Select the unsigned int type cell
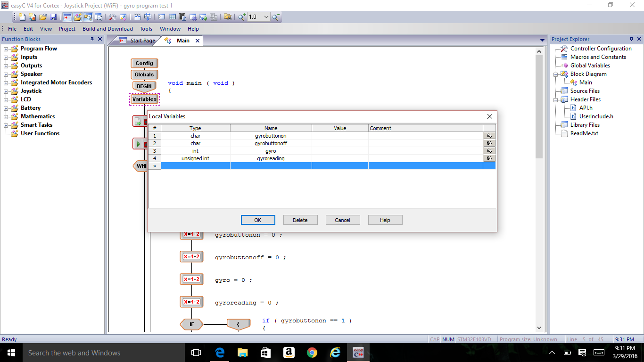Image resolution: width=644 pixels, height=362 pixels. [196, 158]
